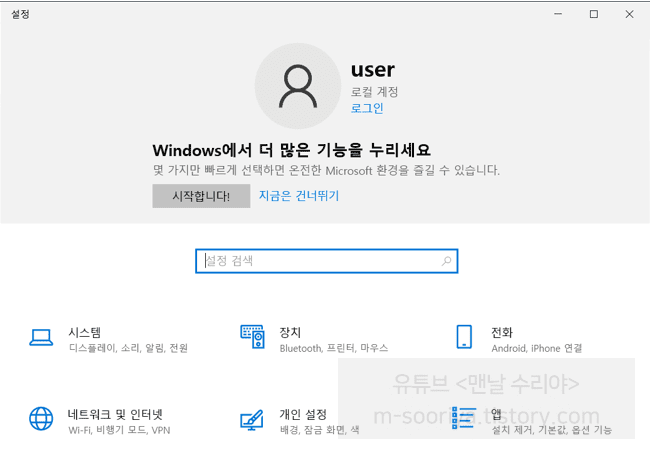This screenshot has height=458, width=650.
Task: Maximize the 설정 window
Action: tap(593, 14)
